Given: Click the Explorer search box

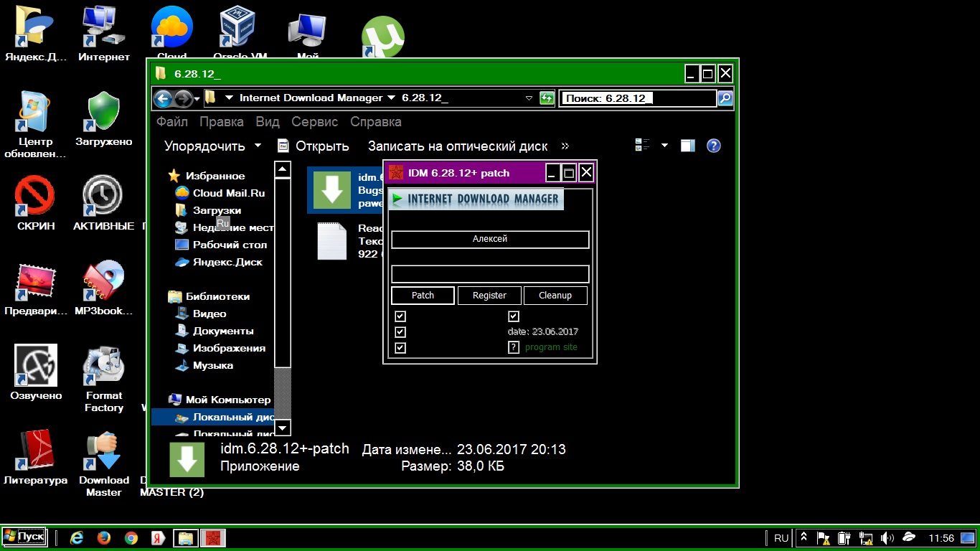Looking at the screenshot, I should click(638, 98).
